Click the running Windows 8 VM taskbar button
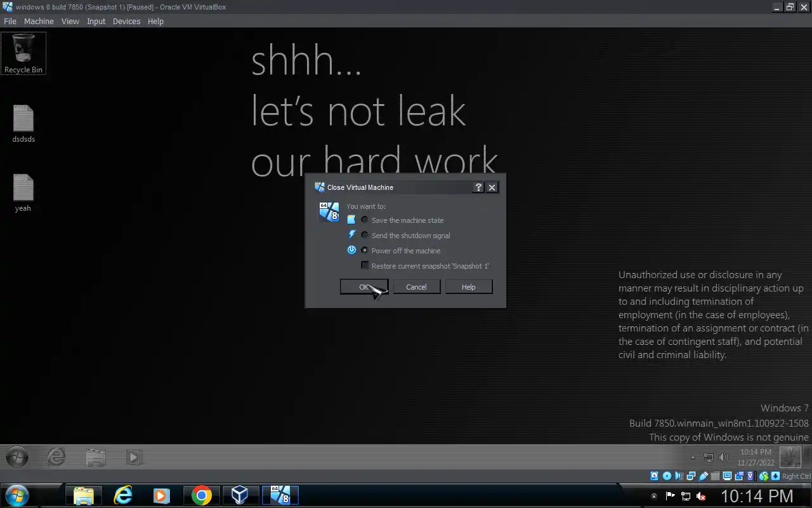 [x=280, y=495]
